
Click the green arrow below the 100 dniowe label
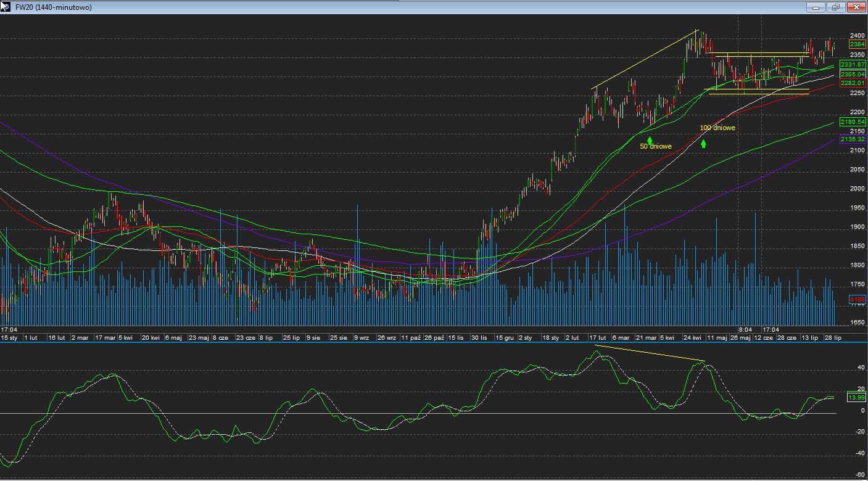point(703,144)
